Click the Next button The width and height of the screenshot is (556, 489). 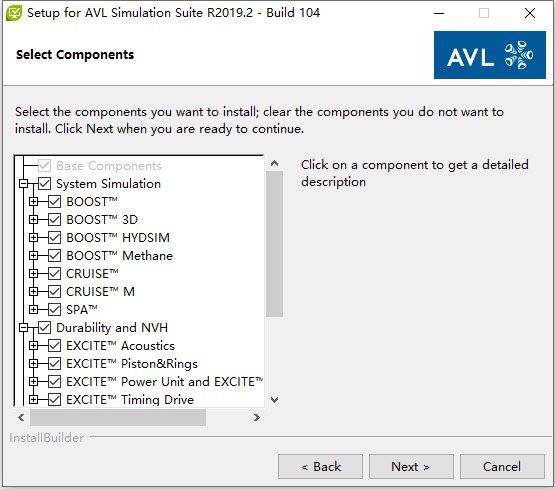click(x=411, y=466)
